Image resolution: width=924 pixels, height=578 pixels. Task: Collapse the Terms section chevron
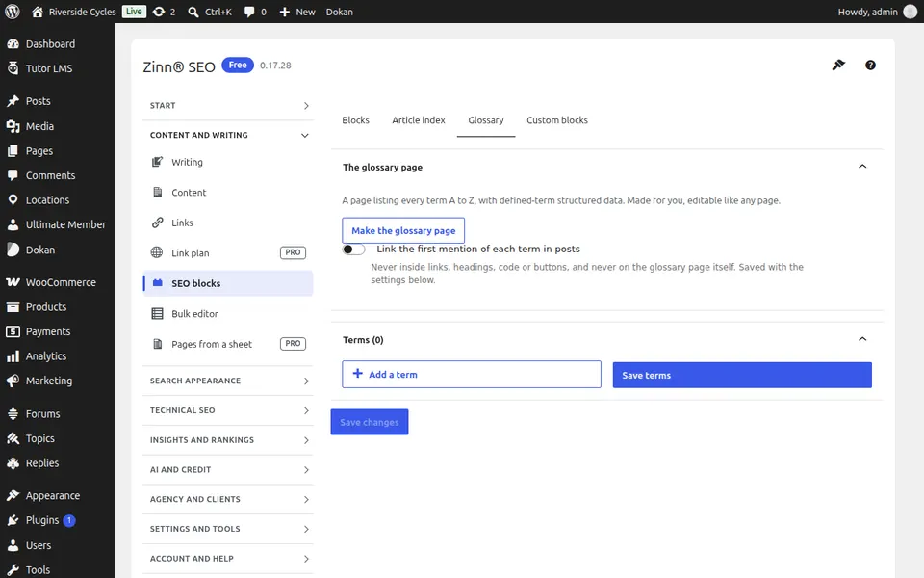tap(862, 339)
